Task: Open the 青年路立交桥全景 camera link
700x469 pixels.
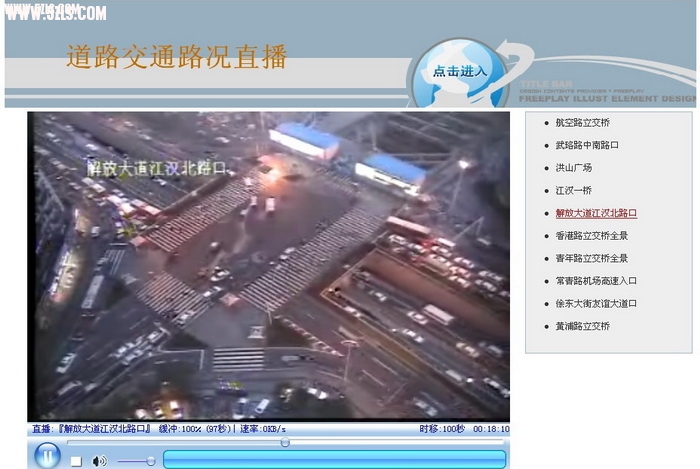Action: [x=591, y=258]
